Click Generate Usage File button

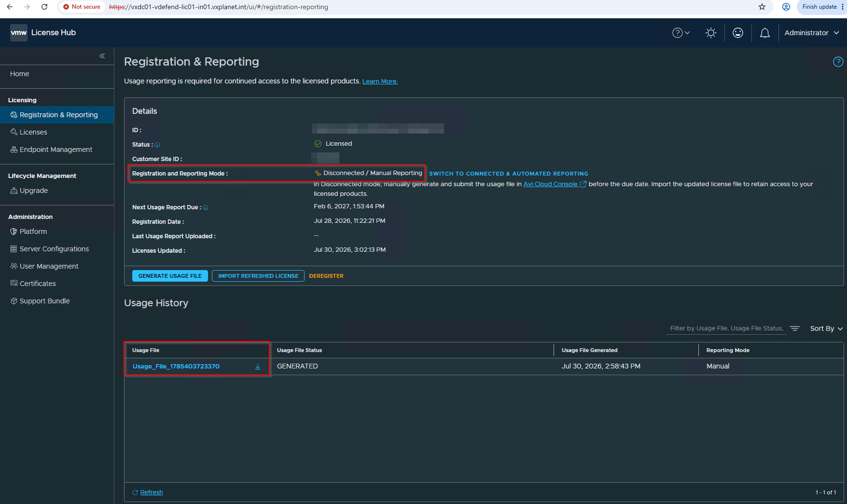tap(170, 276)
